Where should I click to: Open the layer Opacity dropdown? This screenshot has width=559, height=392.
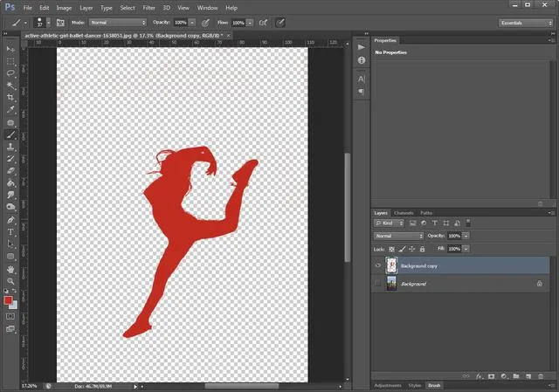[x=466, y=236]
